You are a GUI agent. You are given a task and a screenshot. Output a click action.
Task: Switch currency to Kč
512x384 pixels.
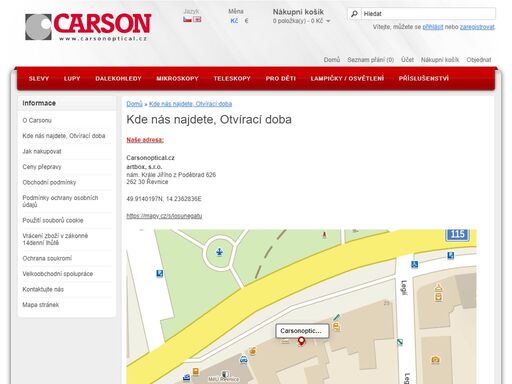(234, 21)
